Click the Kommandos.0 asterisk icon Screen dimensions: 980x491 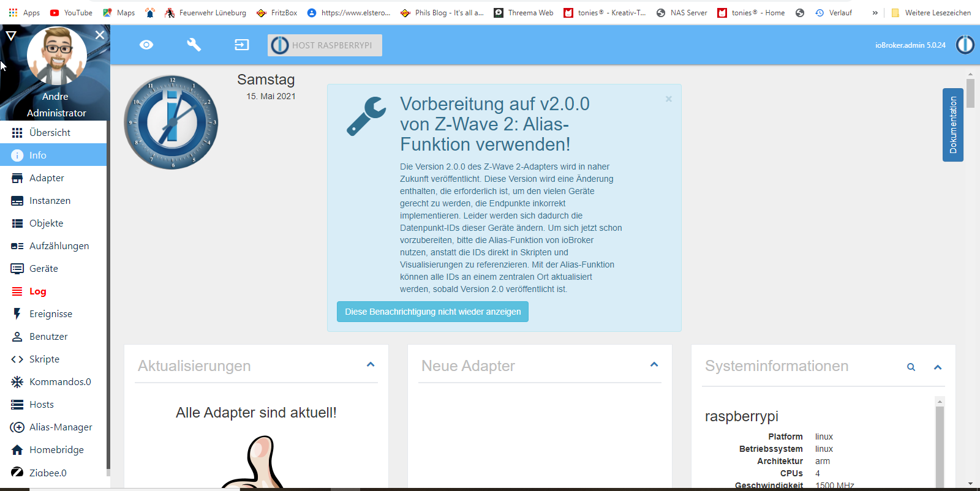17,382
